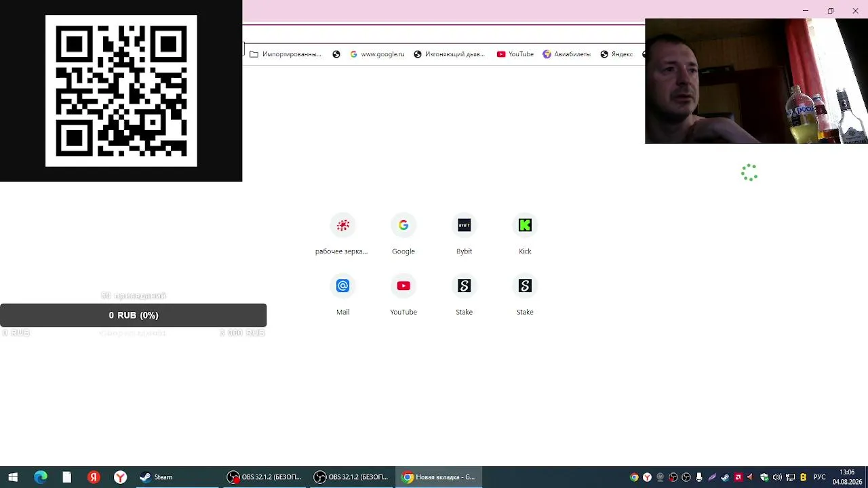Expand the Импортированны... bookmarks folder
868x488 pixels.
[x=285, y=54]
